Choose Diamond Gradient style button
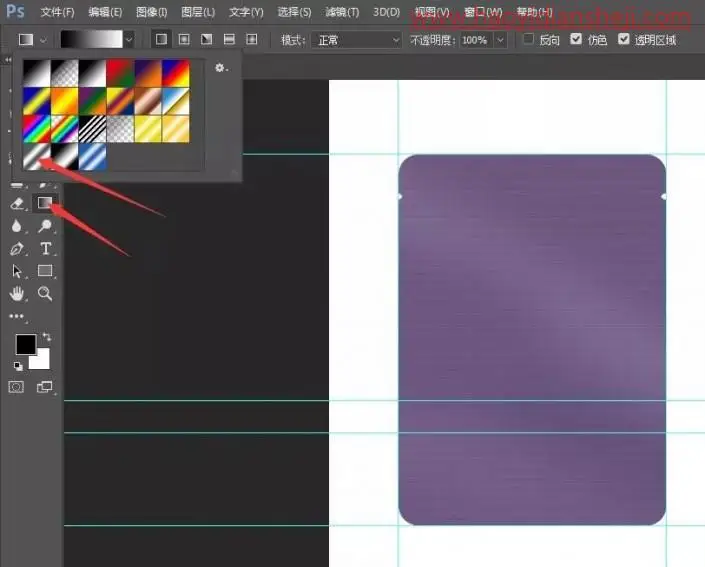Screen dimensions: 705x567 [x=252, y=40]
